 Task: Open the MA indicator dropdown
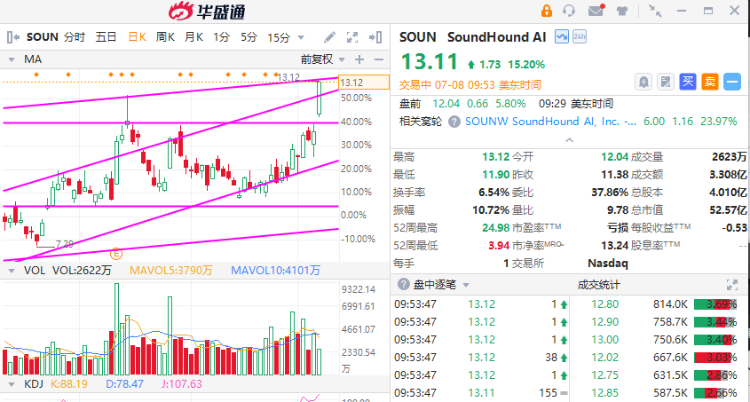(x=11, y=59)
